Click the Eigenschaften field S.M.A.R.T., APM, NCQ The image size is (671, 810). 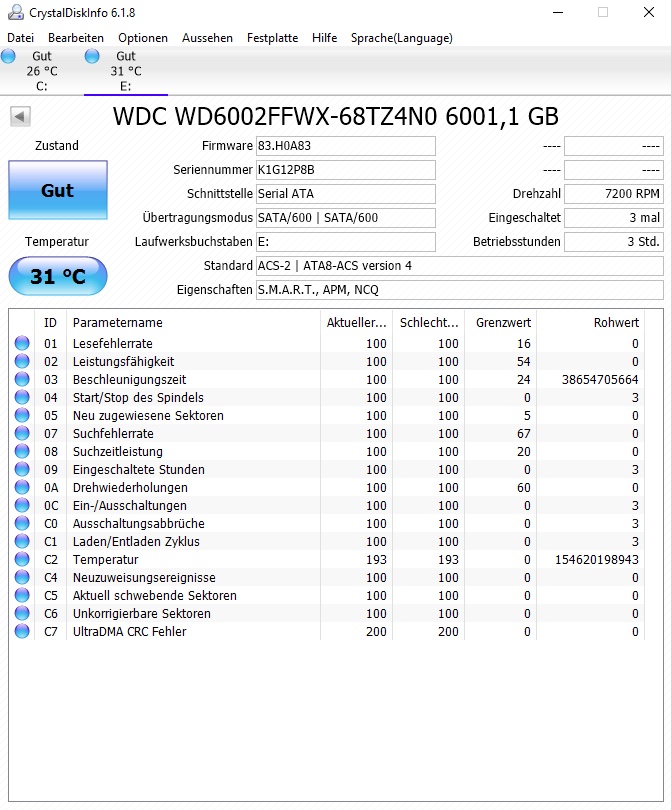[x=460, y=290]
